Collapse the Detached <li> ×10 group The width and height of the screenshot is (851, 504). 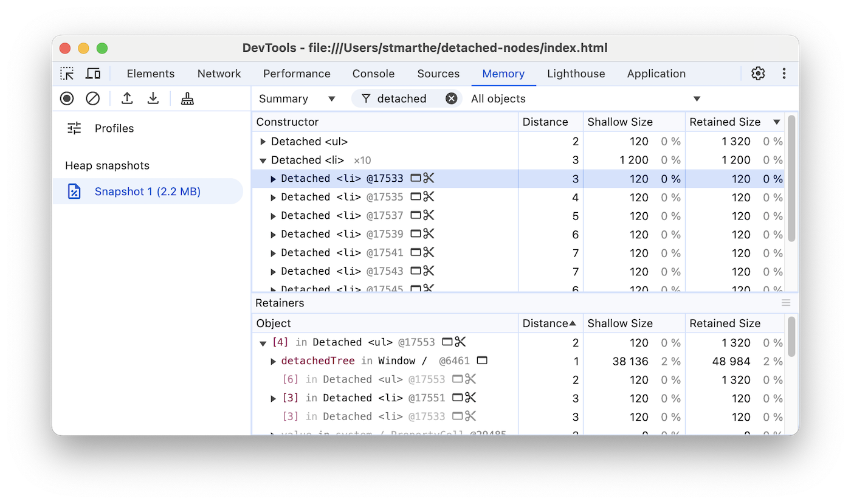(263, 159)
